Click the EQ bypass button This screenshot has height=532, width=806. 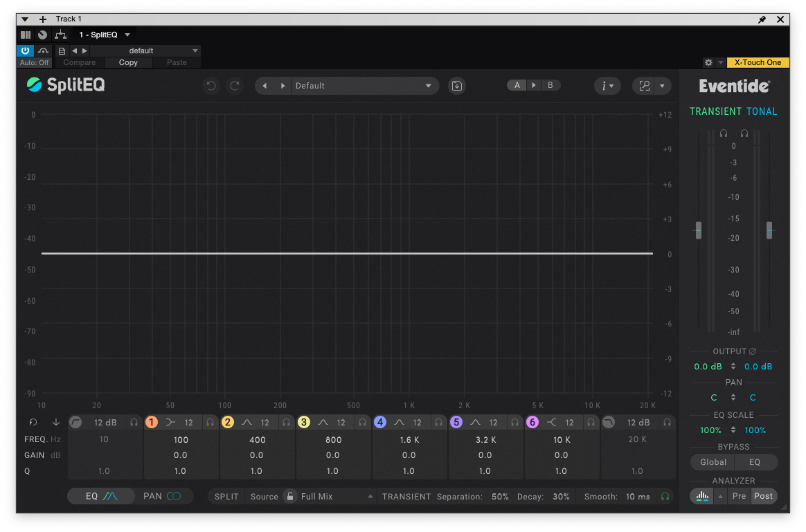pyautogui.click(x=755, y=462)
